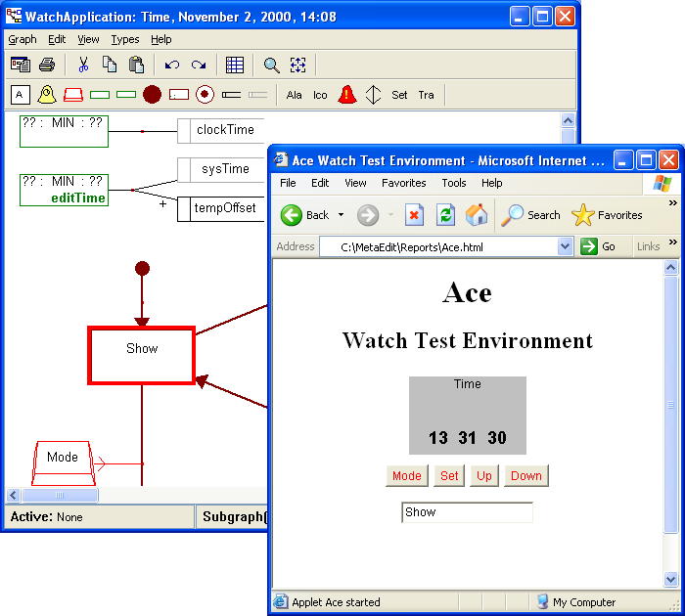Click the text field showing Show
The width and height of the screenshot is (685, 616).
click(x=467, y=512)
